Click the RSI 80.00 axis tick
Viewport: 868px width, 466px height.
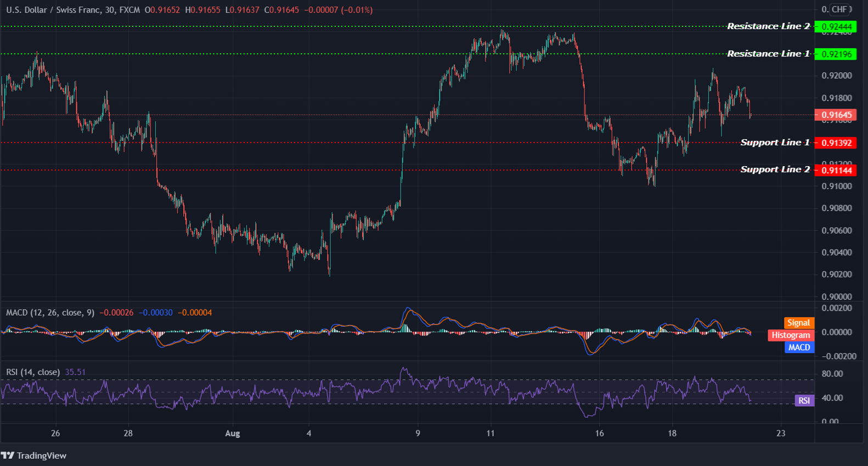tap(832, 374)
